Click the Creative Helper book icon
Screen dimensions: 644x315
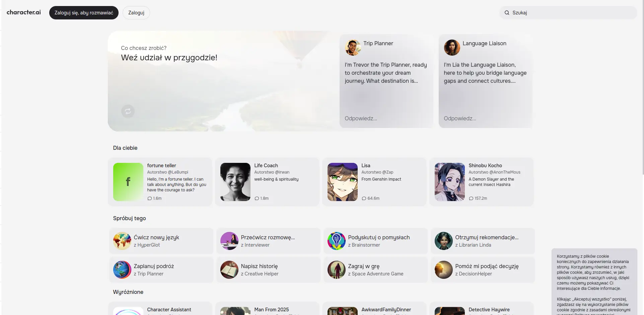click(229, 270)
